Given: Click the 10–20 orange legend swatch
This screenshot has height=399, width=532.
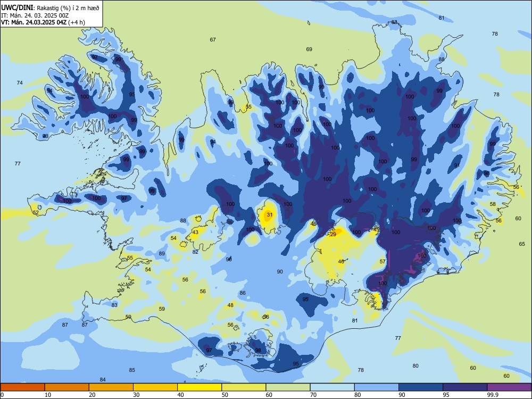Looking at the screenshot, I should (x=67, y=387).
